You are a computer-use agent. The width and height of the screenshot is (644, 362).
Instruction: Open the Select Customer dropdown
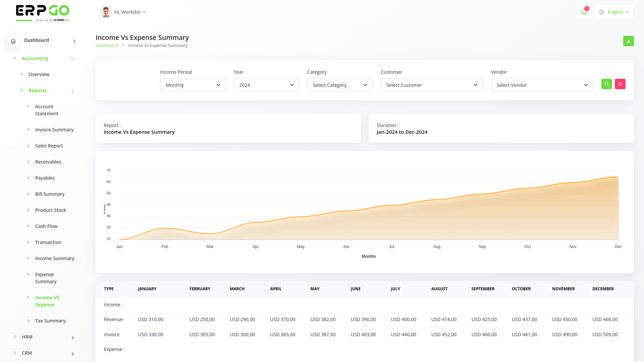(x=432, y=85)
